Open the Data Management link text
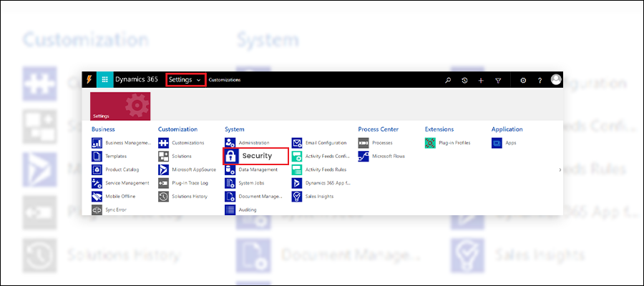This screenshot has height=286, width=644. pos(258,169)
